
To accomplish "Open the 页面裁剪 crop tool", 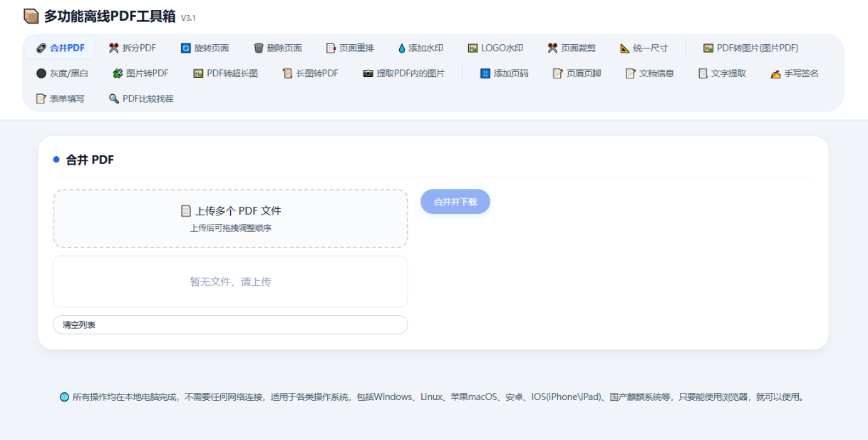I will click(x=571, y=48).
